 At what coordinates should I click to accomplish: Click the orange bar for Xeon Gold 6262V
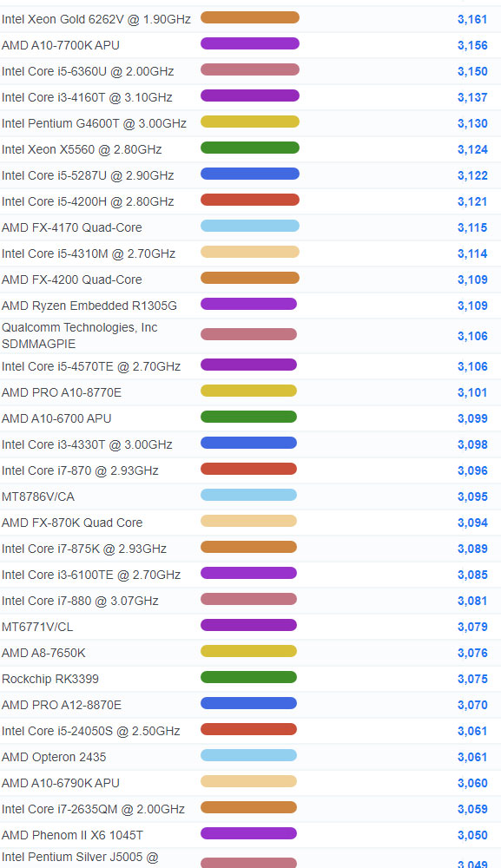tap(250, 17)
